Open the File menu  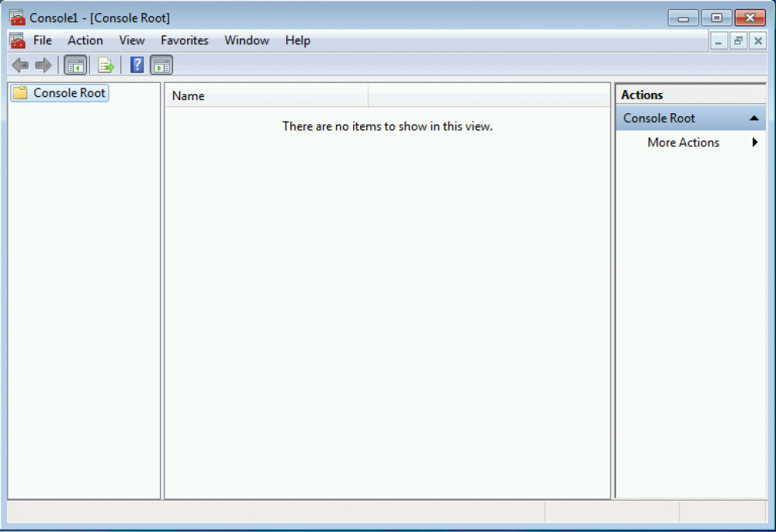click(x=43, y=40)
